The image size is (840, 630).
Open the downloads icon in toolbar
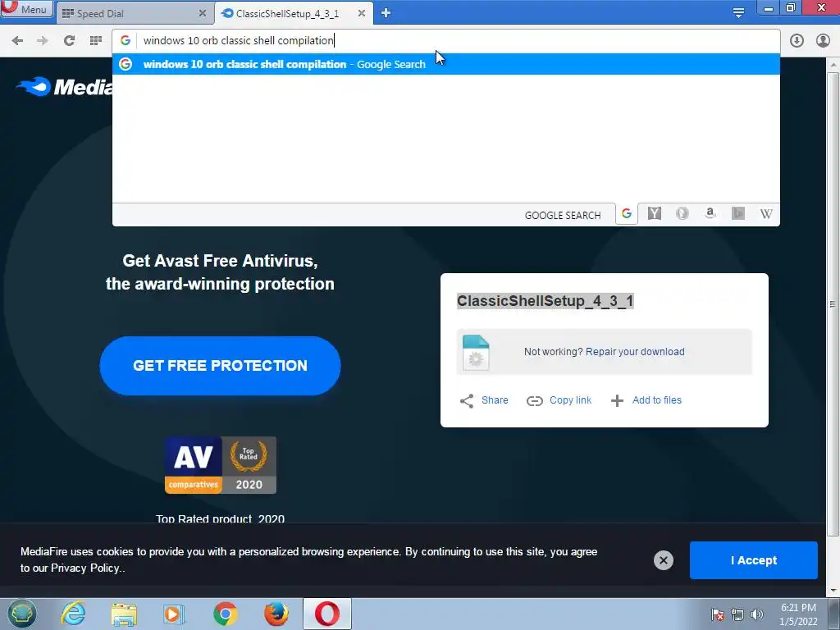[x=797, y=41]
